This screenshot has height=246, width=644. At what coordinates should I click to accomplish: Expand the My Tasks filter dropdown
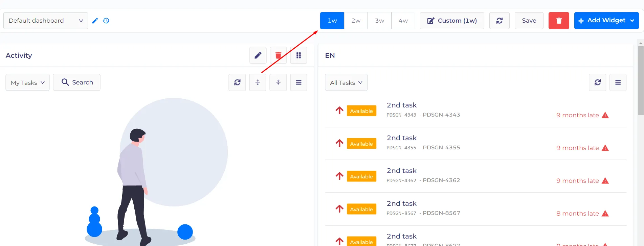tap(27, 82)
